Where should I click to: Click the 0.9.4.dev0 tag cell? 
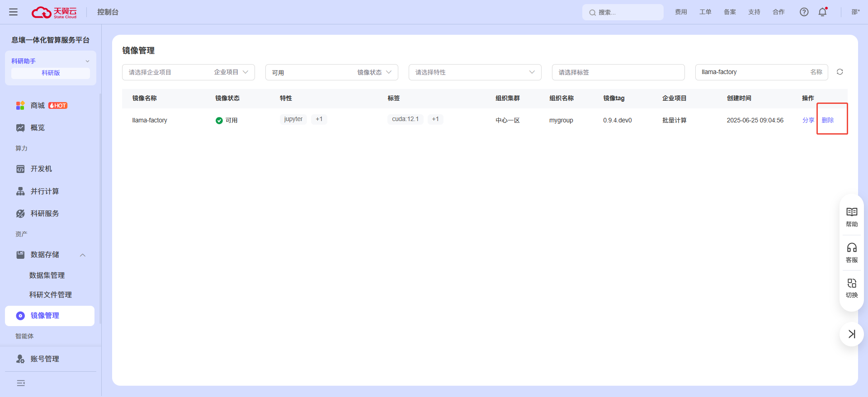618,120
